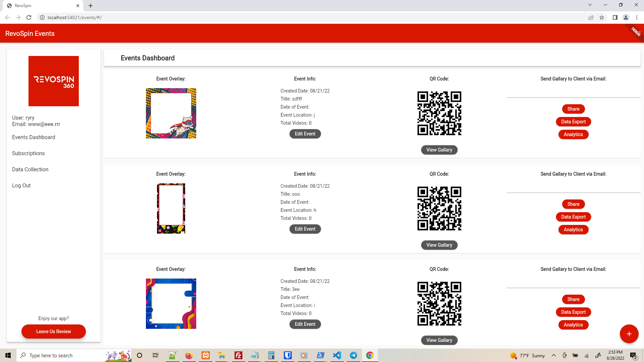Click the QR code for the sdfff event
644x362 pixels.
[x=439, y=113]
